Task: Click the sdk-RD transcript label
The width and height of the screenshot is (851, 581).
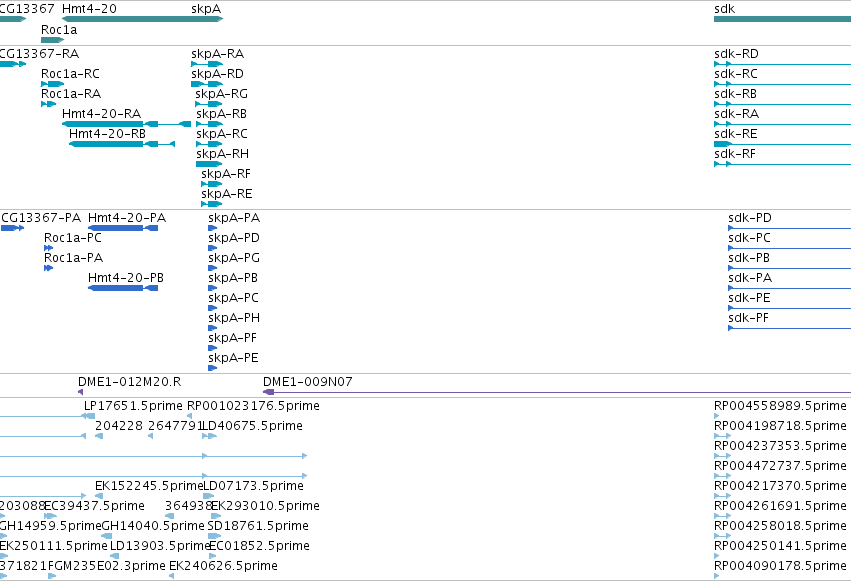Action: coord(736,54)
